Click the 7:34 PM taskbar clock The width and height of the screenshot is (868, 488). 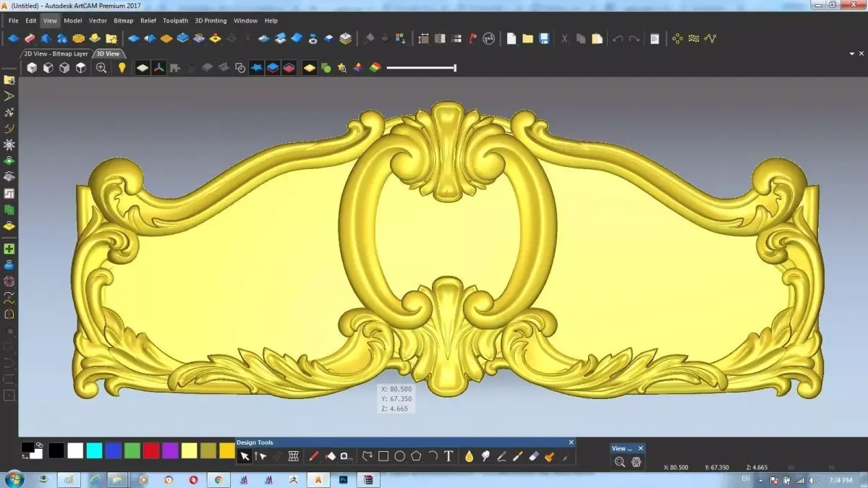coord(841,480)
